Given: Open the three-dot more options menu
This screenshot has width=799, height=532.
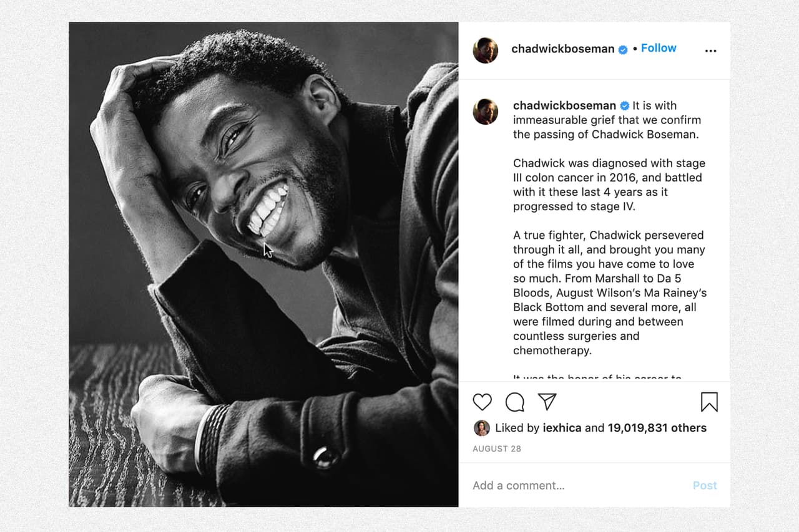Looking at the screenshot, I should [x=710, y=51].
